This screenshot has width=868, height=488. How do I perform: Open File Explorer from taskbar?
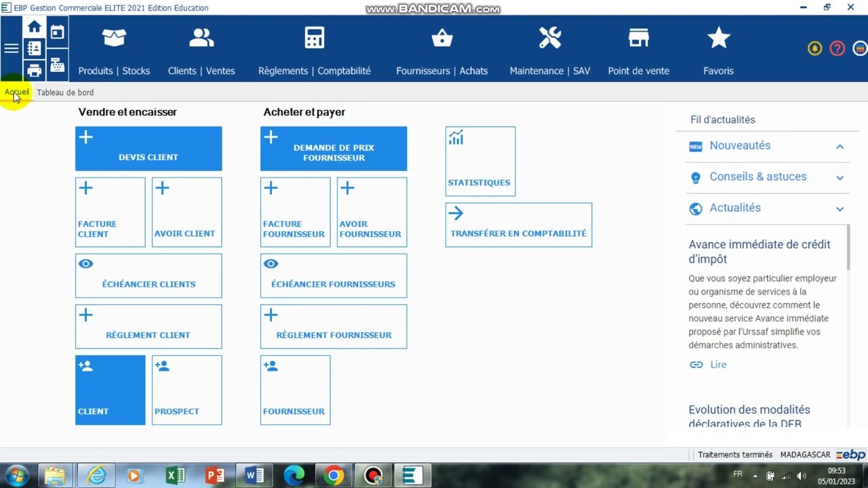pyautogui.click(x=54, y=476)
